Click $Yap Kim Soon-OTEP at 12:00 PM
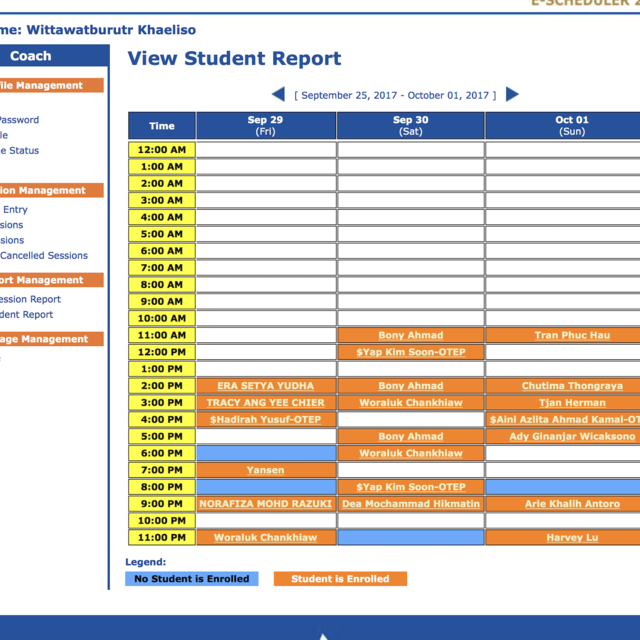This screenshot has width=640, height=640. click(x=411, y=352)
